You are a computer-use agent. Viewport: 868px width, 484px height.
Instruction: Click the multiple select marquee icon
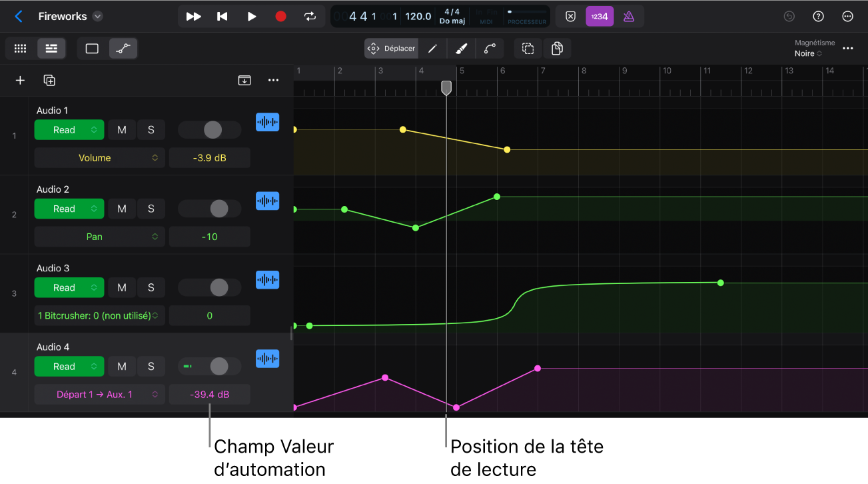(x=528, y=49)
